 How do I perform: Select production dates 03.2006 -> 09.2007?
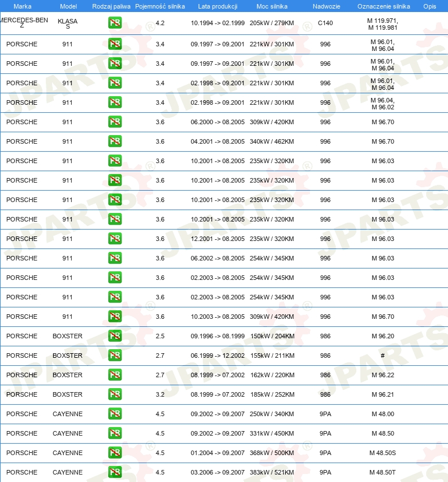[218, 472]
